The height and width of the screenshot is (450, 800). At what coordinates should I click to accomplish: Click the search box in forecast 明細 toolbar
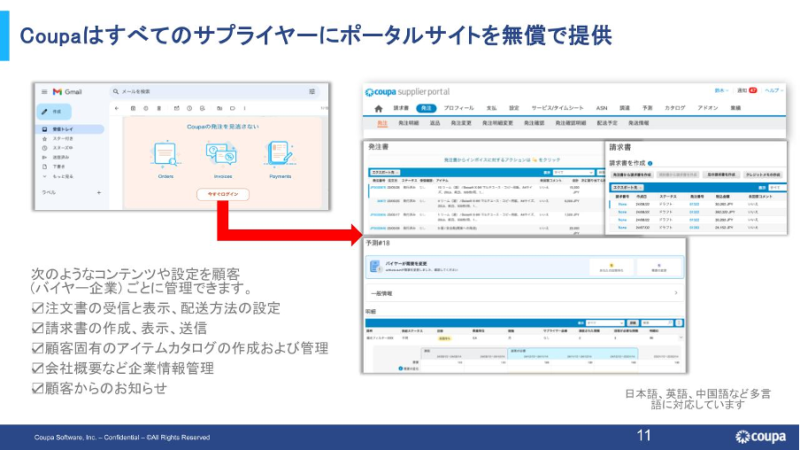657,323
